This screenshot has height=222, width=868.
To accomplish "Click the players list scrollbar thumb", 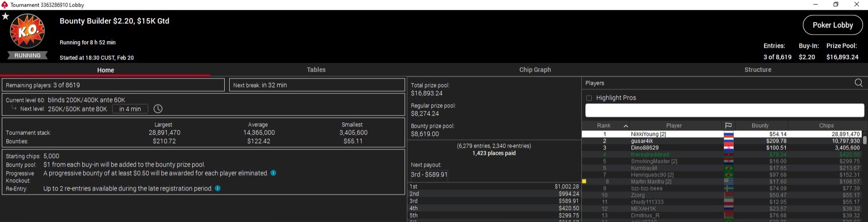I will pos(865,140).
